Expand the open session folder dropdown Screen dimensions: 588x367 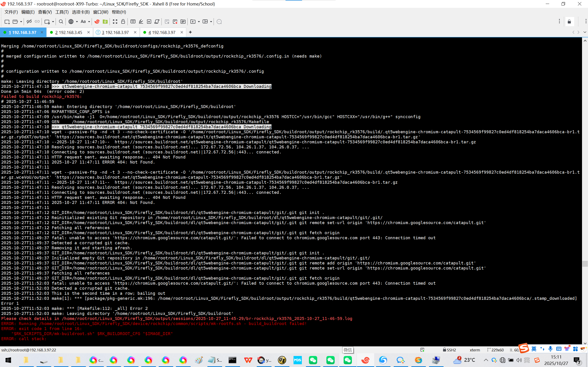pyautogui.click(x=21, y=22)
